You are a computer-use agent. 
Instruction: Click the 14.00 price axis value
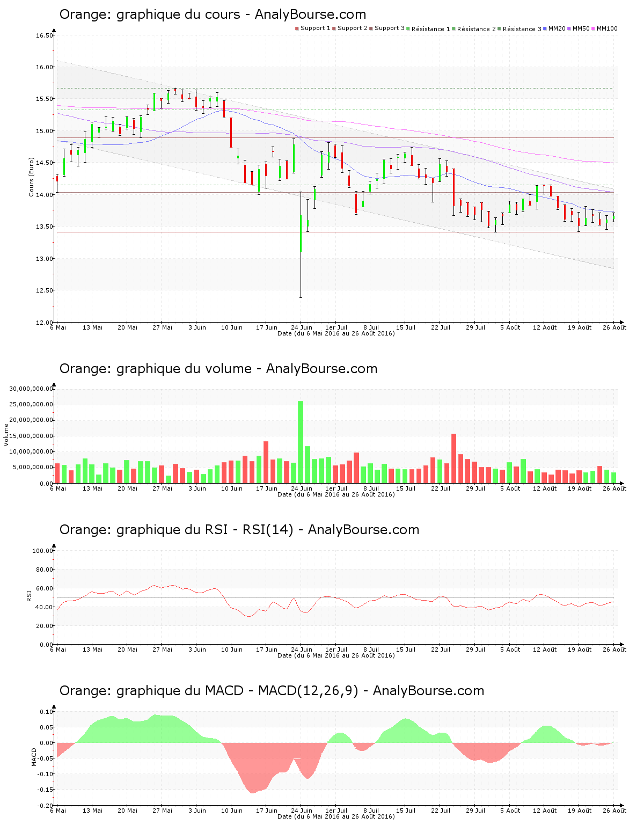[45, 195]
